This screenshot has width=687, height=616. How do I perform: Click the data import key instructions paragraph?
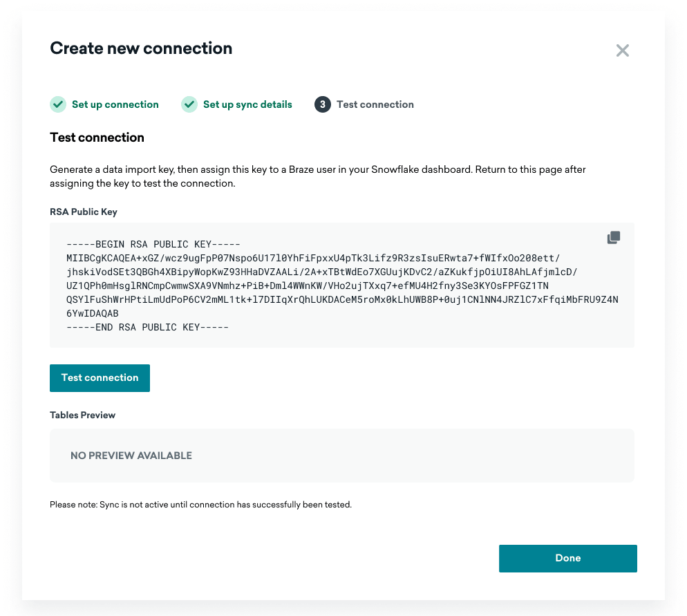pyautogui.click(x=318, y=176)
